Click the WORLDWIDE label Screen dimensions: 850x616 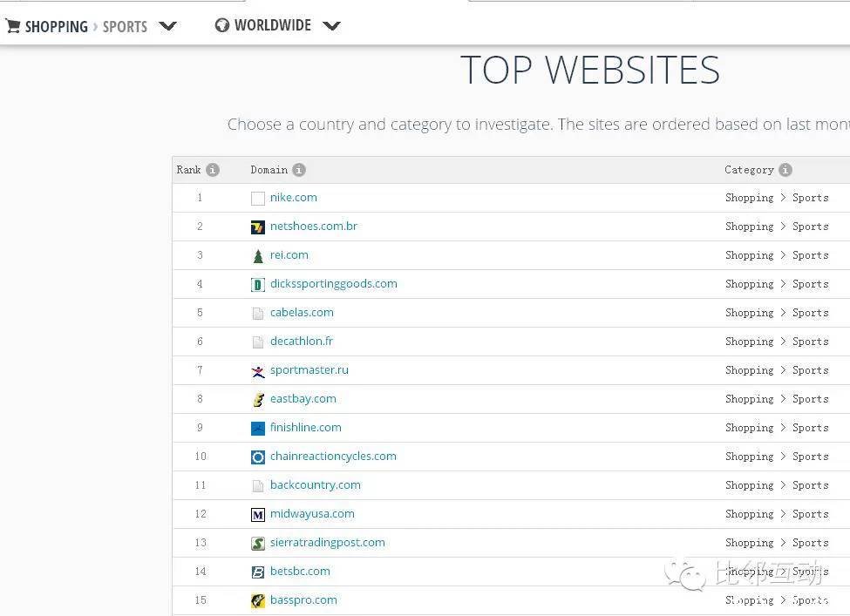pos(273,25)
